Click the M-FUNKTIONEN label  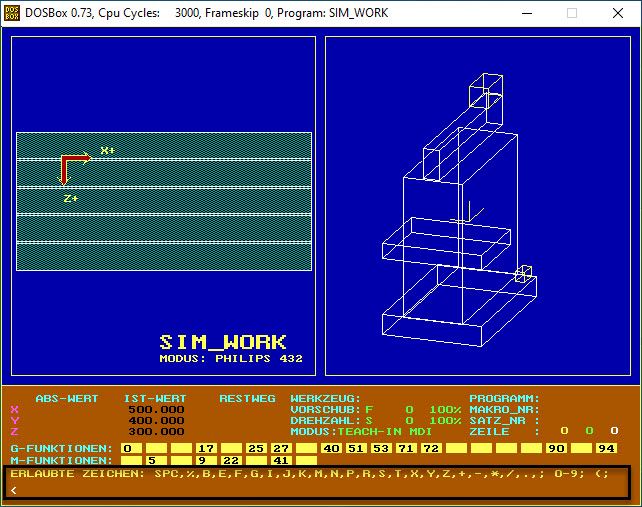61,460
